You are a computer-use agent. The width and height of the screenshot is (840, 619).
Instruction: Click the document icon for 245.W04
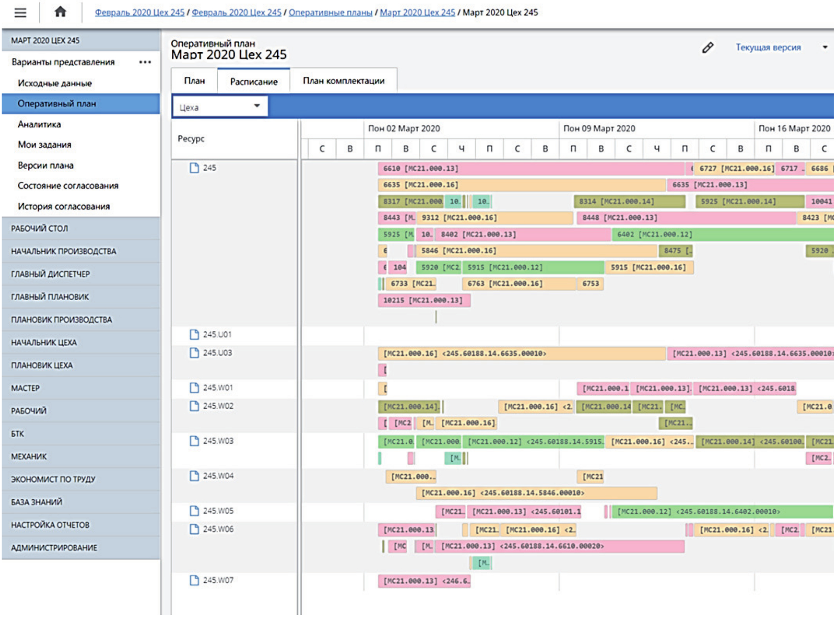pos(194,476)
